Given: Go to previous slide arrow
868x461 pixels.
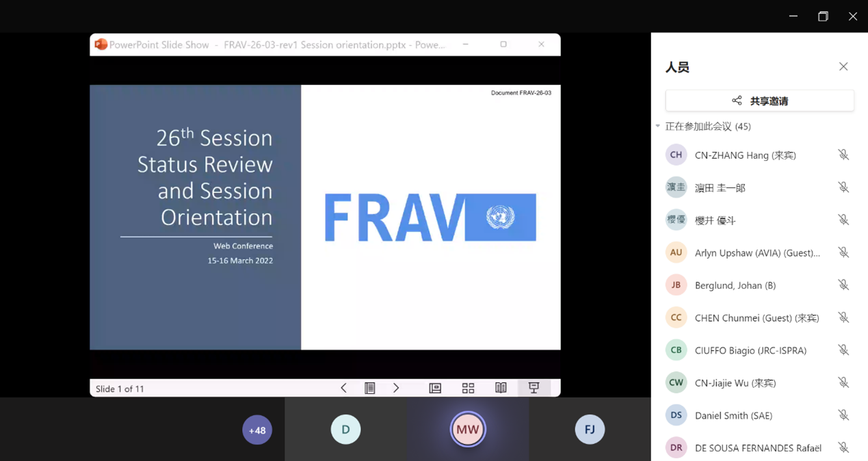Looking at the screenshot, I should pyautogui.click(x=343, y=388).
